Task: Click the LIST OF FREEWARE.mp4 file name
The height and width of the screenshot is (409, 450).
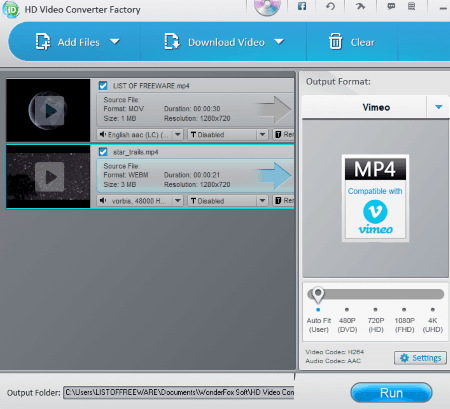Action: pyautogui.click(x=151, y=86)
